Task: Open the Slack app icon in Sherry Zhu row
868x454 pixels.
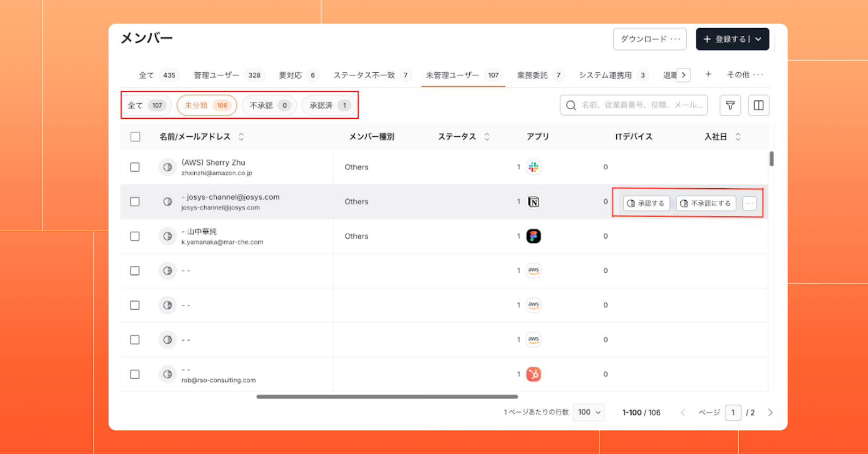Action: click(x=534, y=167)
